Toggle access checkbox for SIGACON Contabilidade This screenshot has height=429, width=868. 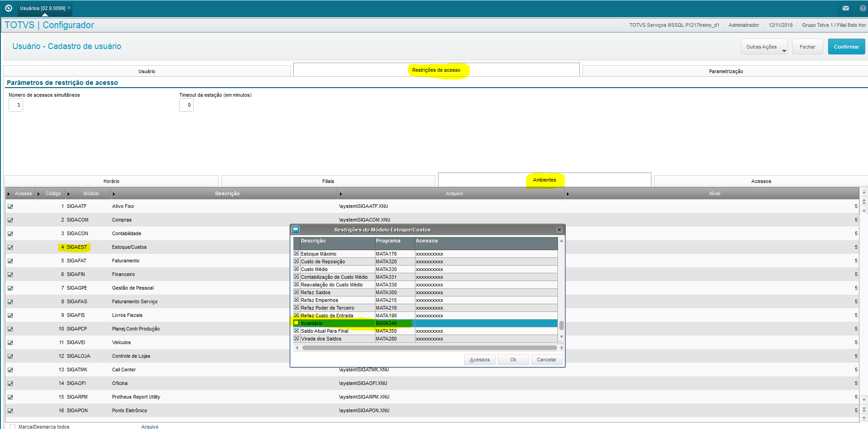point(10,234)
